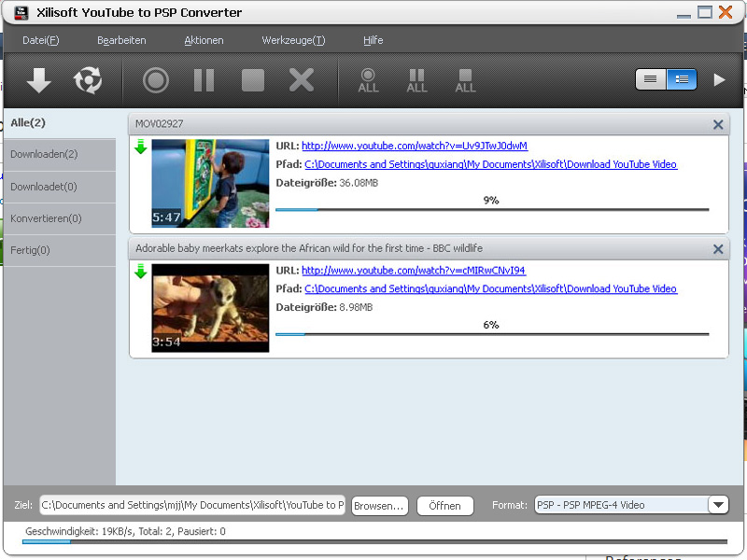The image size is (747, 560).
Task: Click the Browsen button
Action: [x=380, y=506]
